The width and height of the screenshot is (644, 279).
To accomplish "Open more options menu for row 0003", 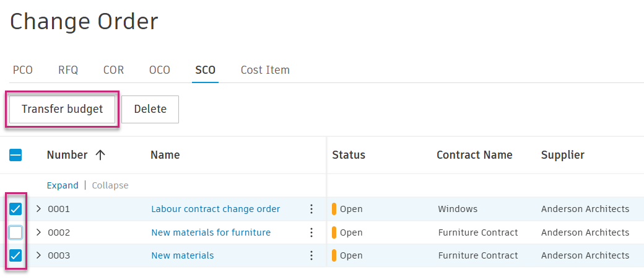I will [311, 255].
